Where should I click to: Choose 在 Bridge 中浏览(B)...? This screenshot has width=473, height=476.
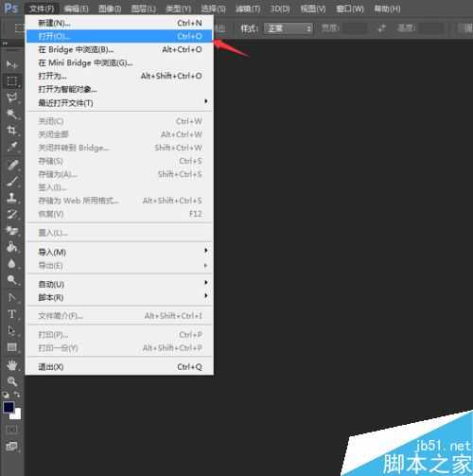pyautogui.click(x=119, y=49)
